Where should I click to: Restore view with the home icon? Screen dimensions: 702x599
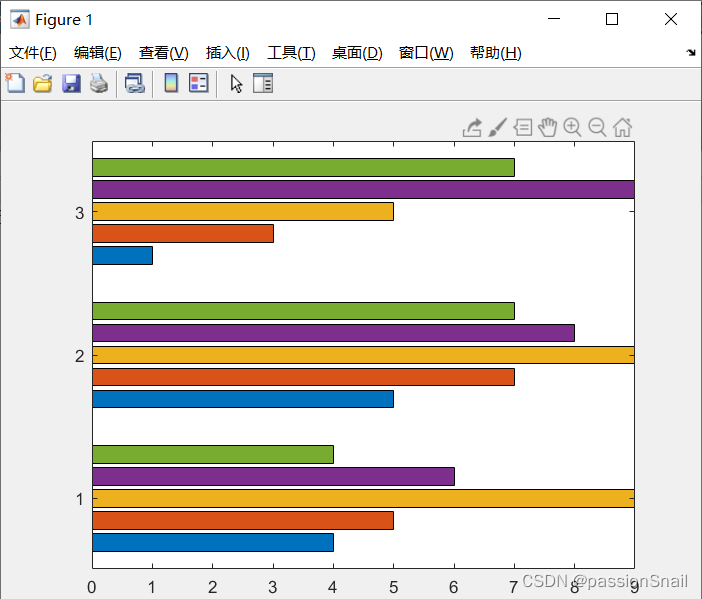point(622,128)
